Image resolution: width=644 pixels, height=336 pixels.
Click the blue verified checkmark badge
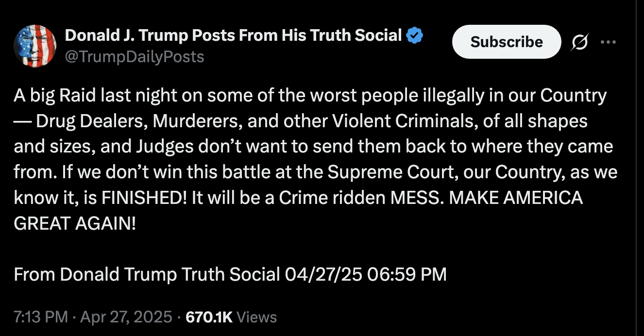415,35
